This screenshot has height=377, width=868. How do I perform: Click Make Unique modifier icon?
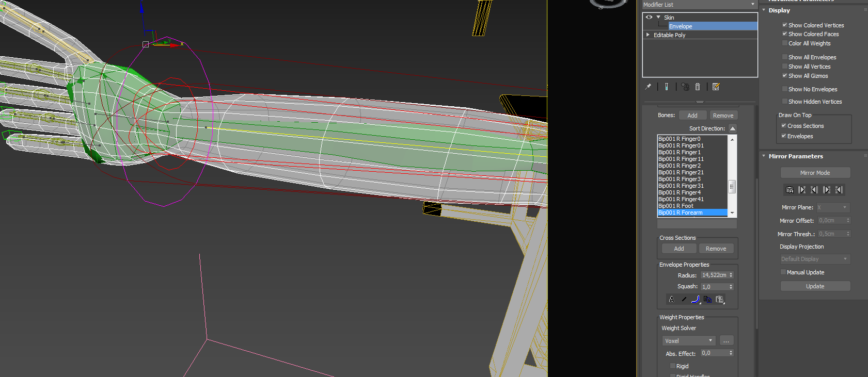click(685, 87)
